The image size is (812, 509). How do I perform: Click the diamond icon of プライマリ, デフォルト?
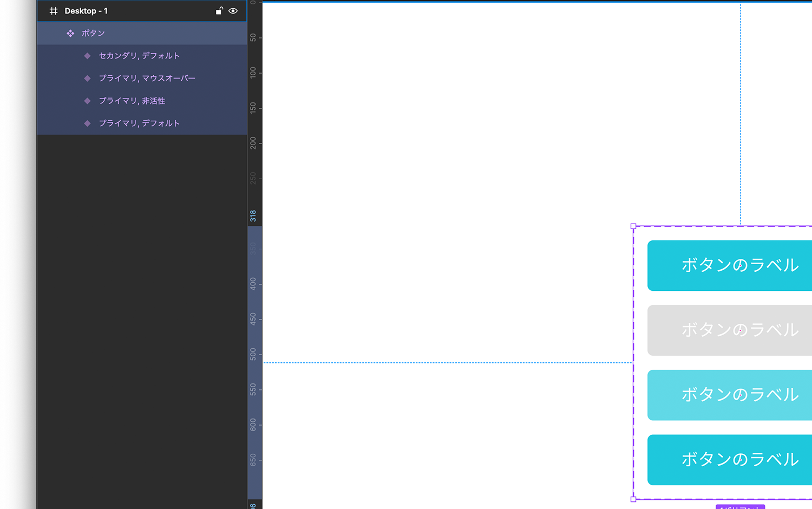[x=87, y=123]
